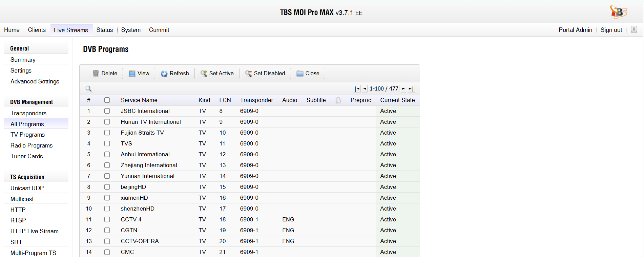Viewport: 644px width, 257px height.
Task: Click the TBS logo icon
Action: coord(618,12)
